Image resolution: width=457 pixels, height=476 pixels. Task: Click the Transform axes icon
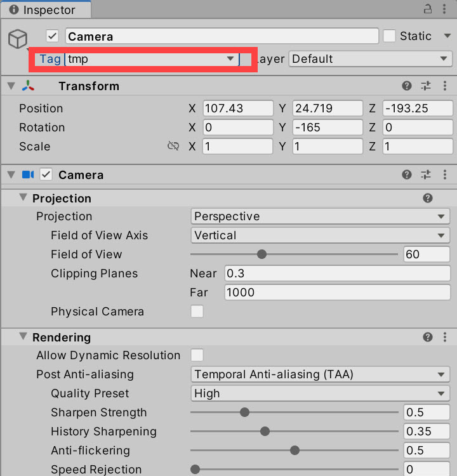[28, 86]
